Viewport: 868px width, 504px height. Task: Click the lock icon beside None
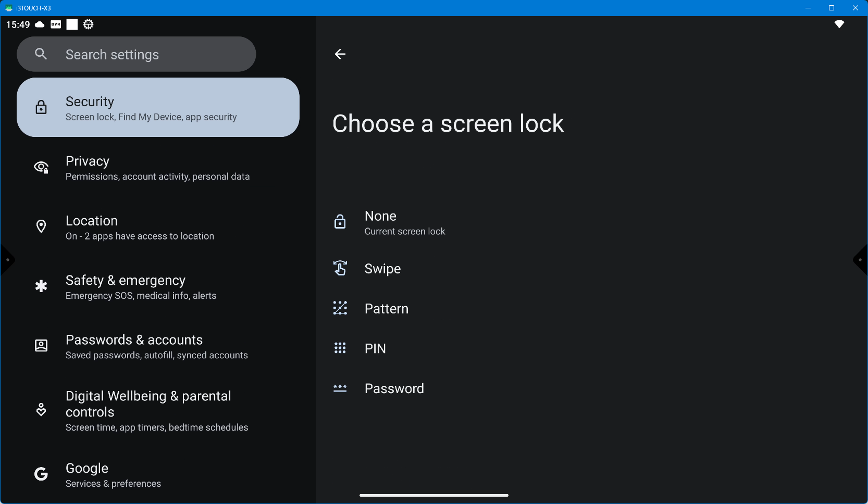(340, 222)
